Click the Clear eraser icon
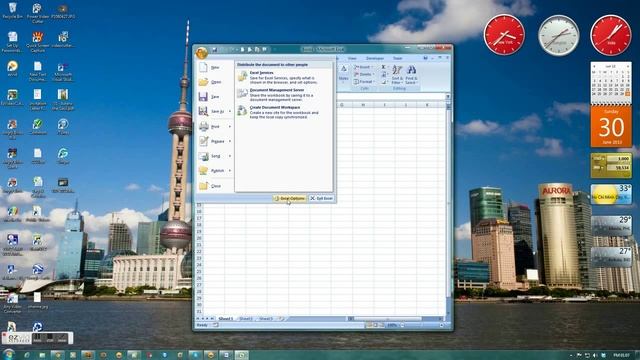This screenshot has height=360, width=640. click(x=383, y=82)
